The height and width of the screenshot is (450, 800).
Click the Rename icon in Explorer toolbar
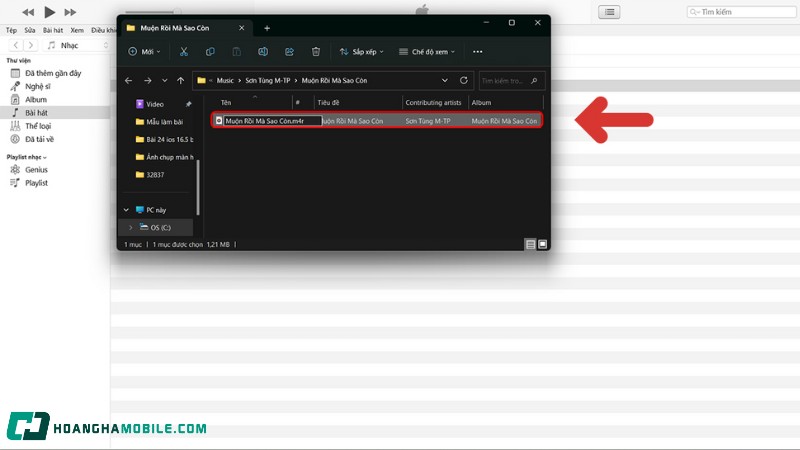coord(263,52)
